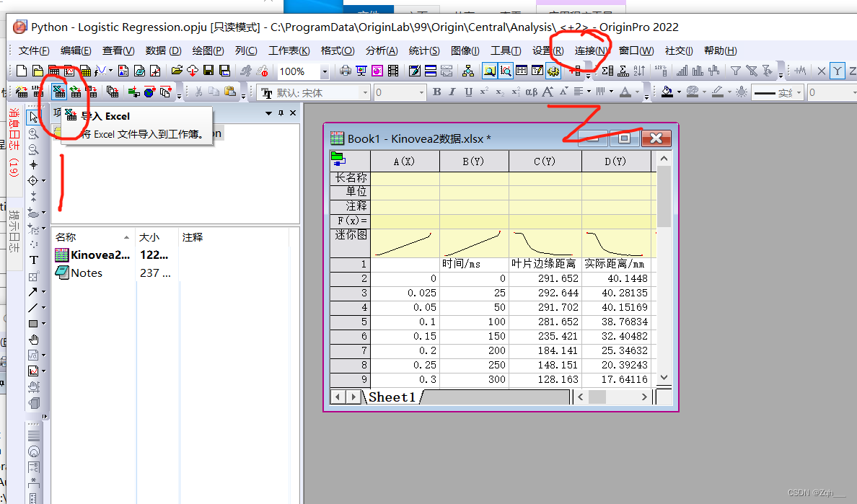Create a new project from toolbar
Viewport: 857px width, 504px height.
(22, 71)
